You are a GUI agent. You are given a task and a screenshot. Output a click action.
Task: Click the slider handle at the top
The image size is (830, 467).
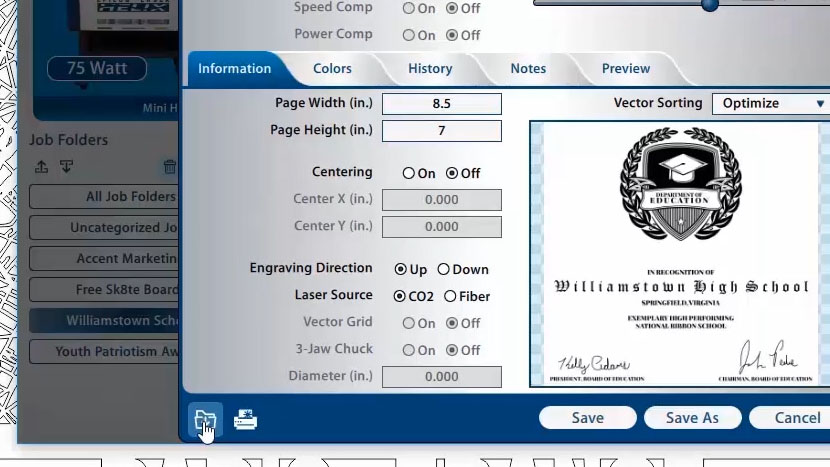coord(710,4)
